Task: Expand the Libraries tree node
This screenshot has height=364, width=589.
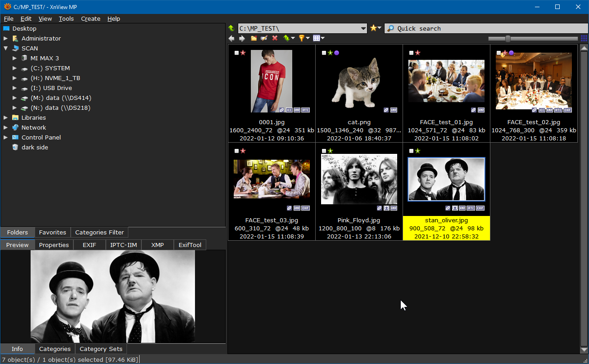Action: (6, 117)
